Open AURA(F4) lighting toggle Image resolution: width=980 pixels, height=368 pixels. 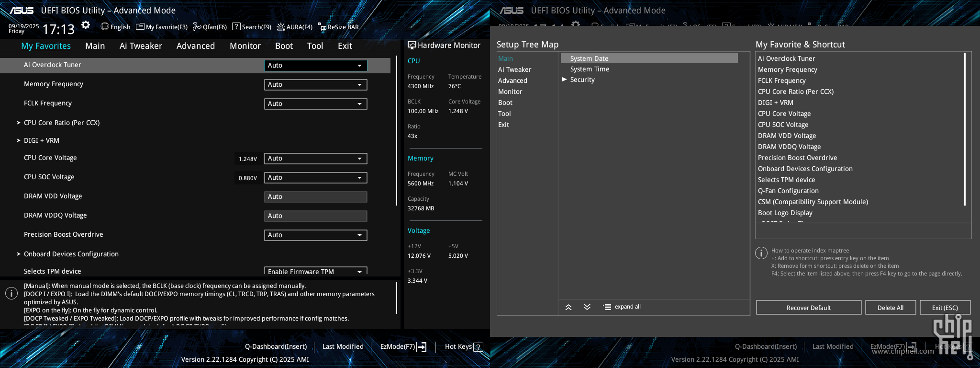(x=294, y=27)
